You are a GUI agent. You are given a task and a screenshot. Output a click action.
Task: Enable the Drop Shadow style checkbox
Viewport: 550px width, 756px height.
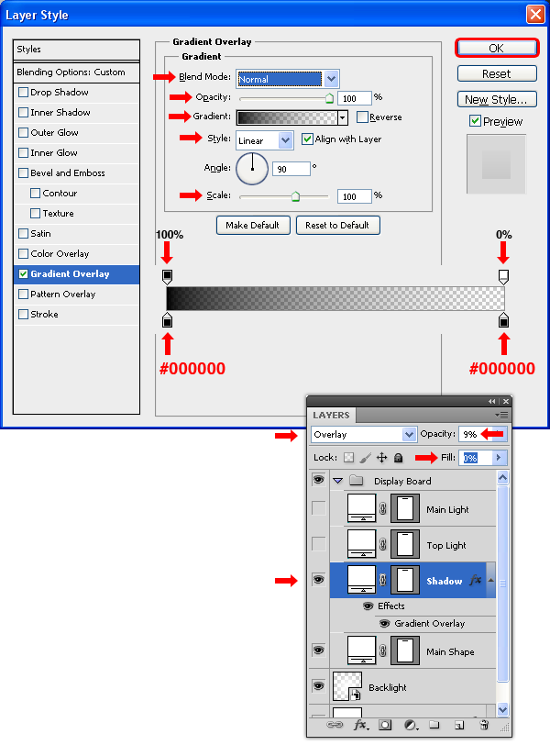[x=24, y=93]
